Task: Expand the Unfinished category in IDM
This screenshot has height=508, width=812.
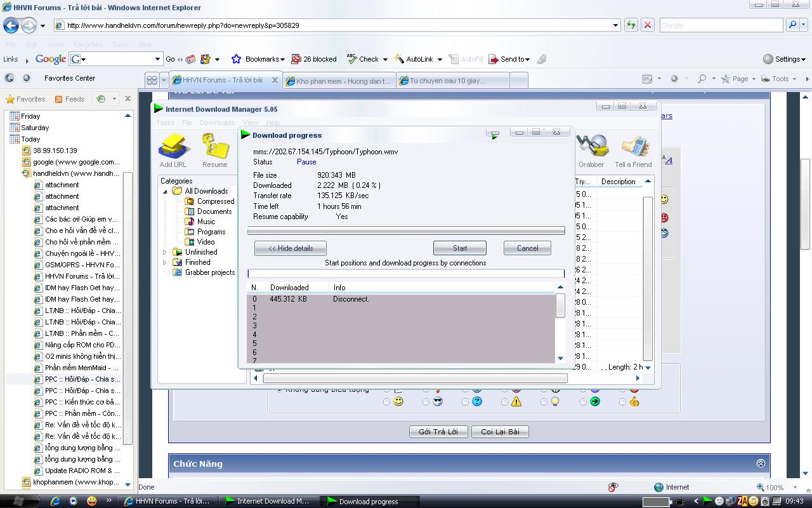Action: pyautogui.click(x=165, y=252)
